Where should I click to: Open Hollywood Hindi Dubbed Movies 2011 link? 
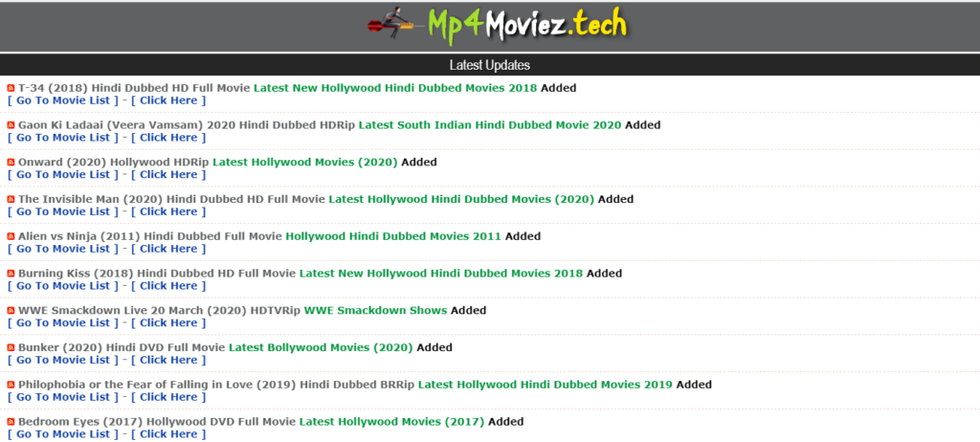point(393,236)
